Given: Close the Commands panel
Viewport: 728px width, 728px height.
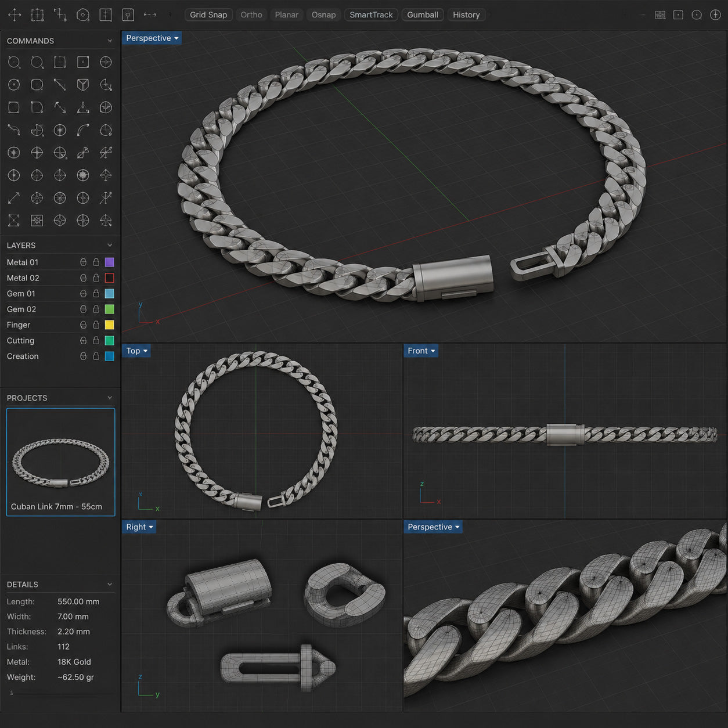Looking at the screenshot, I should click(x=110, y=41).
